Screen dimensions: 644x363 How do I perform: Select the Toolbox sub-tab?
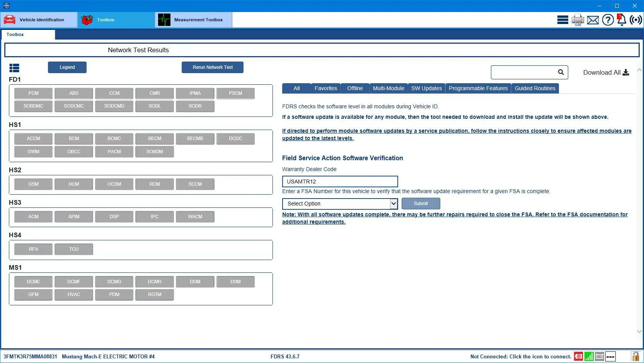(x=28, y=34)
